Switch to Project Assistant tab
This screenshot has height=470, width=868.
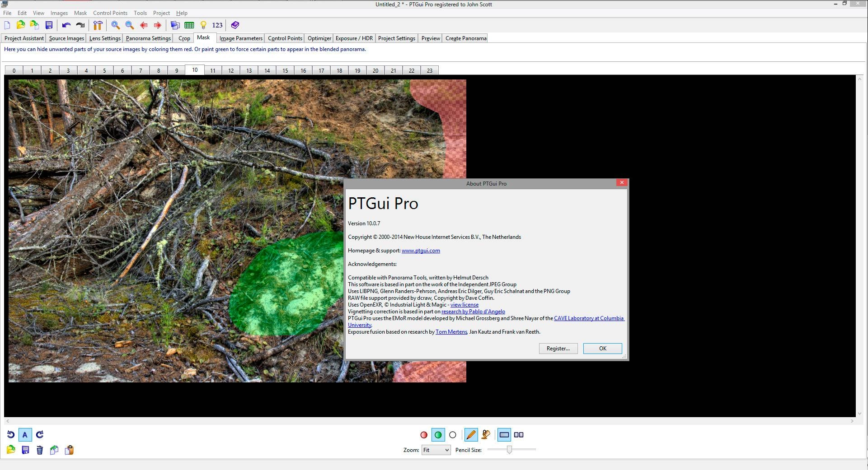tap(24, 38)
